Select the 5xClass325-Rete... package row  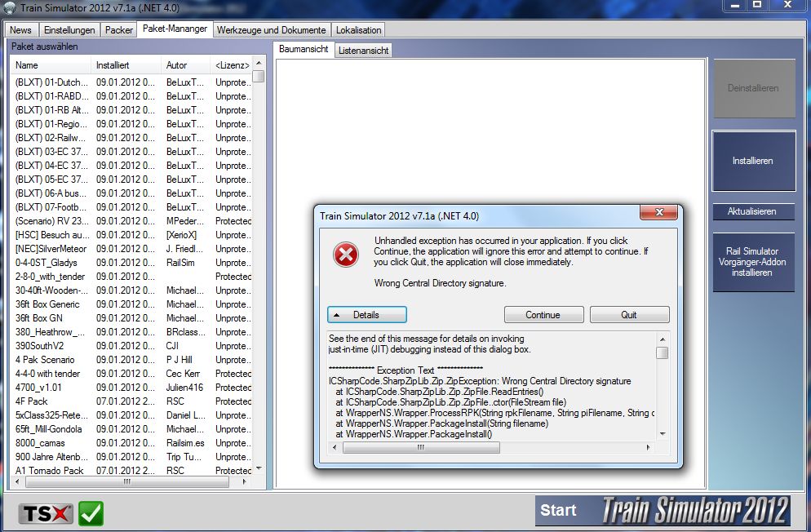pyautogui.click(x=131, y=415)
